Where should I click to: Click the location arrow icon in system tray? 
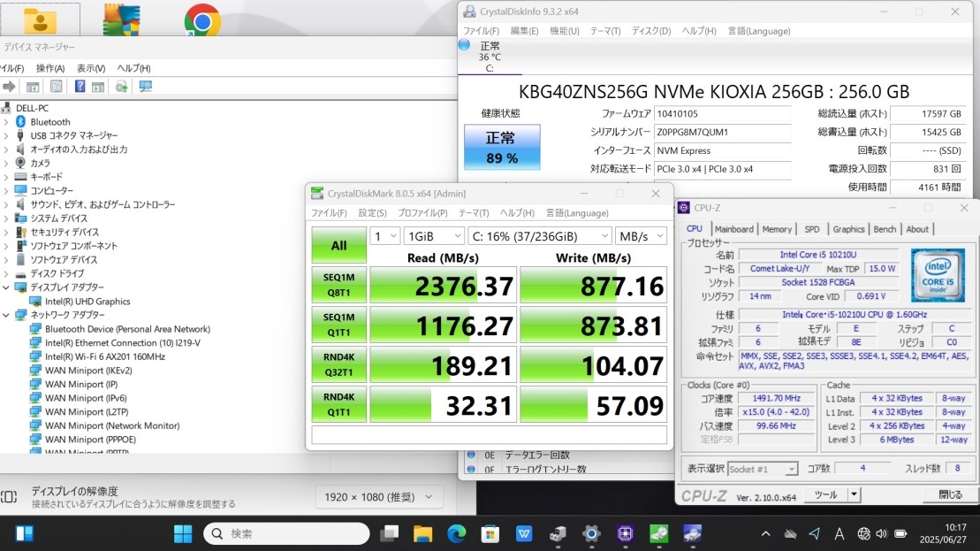(x=815, y=534)
